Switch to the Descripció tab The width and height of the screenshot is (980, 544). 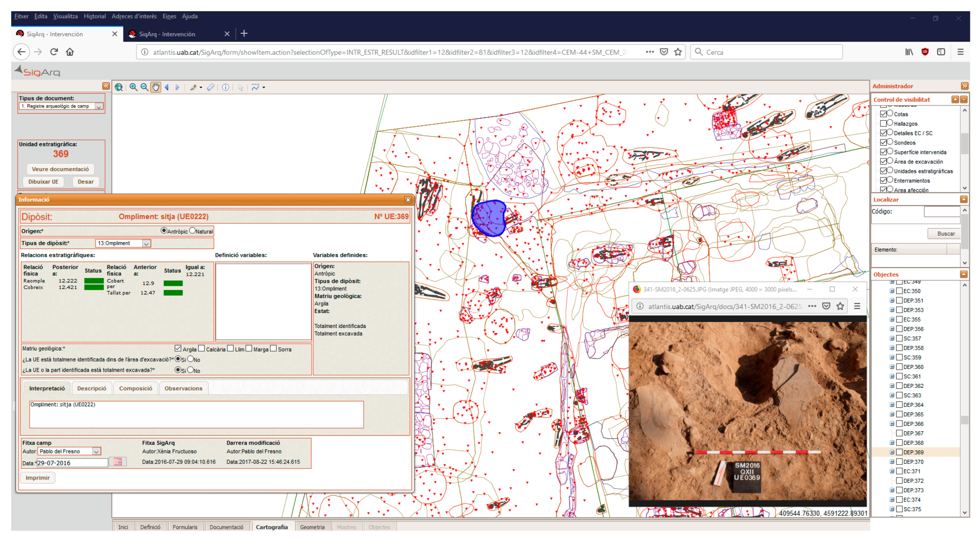[x=92, y=388]
